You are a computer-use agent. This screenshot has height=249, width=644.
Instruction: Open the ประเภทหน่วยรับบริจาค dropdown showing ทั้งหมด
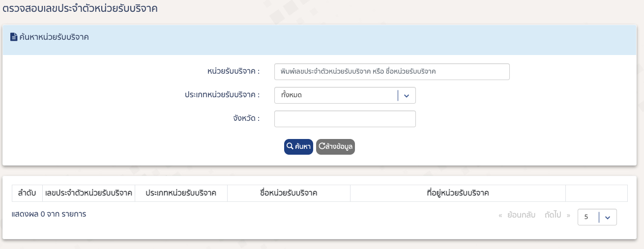pos(345,95)
